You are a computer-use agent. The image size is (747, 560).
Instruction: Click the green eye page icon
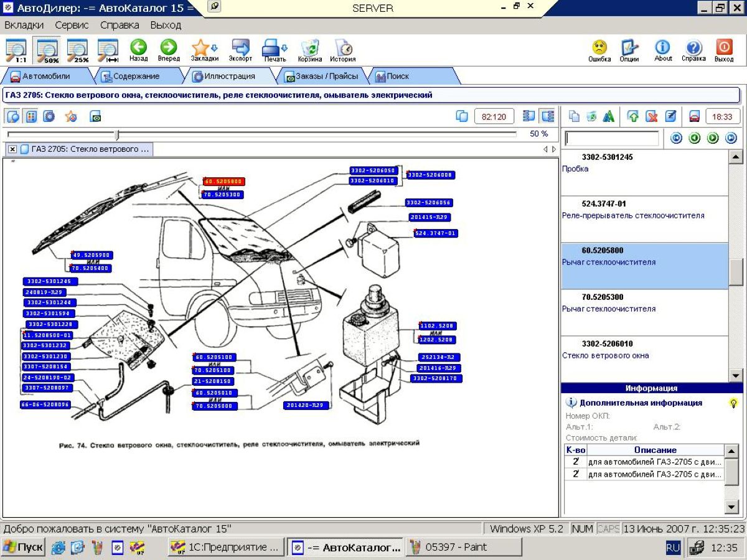pyautogui.click(x=96, y=116)
